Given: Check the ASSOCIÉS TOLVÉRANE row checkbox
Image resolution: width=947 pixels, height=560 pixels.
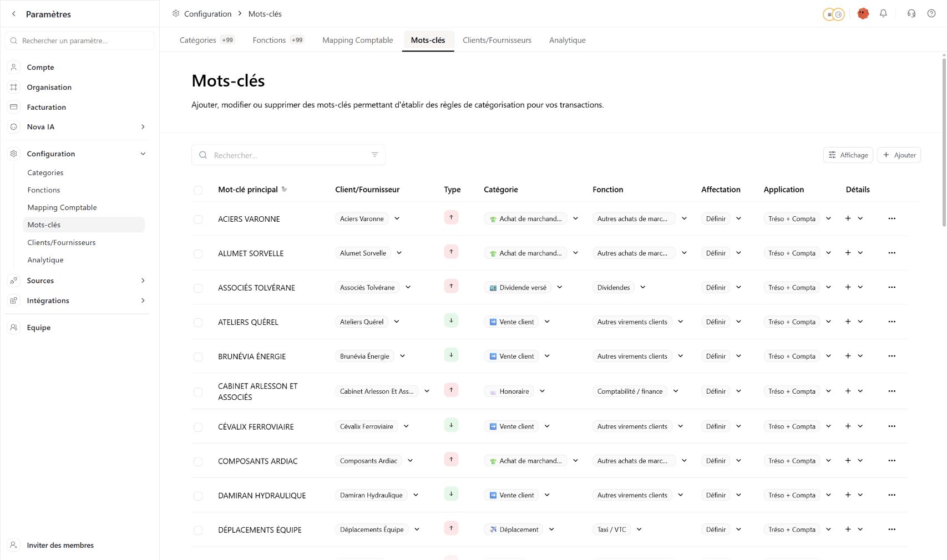Looking at the screenshot, I should coord(198,288).
